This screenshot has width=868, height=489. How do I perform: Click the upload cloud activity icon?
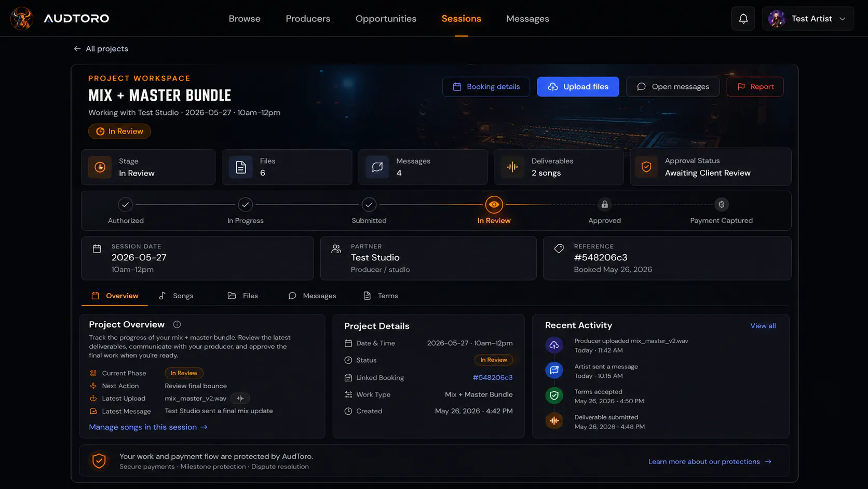(x=554, y=345)
